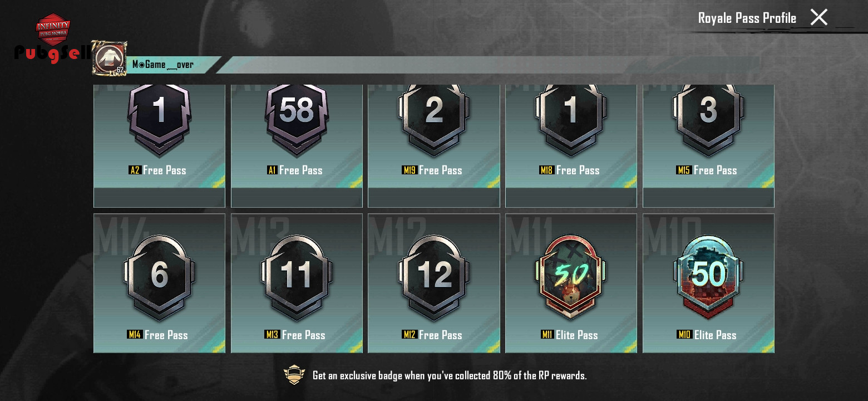The image size is (868, 401).
Task: Select the A2 Free Pass badge
Action: [x=159, y=146]
